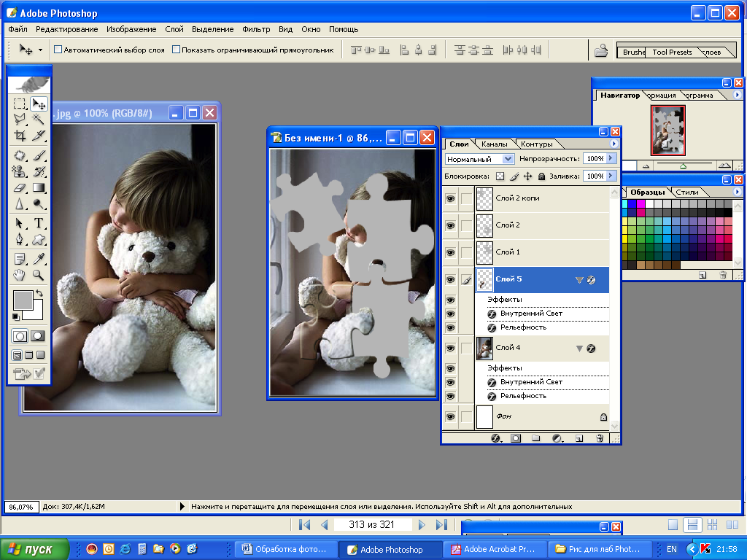This screenshot has height=560, width=747.
Task: Select the Type tool
Action: [x=39, y=223]
